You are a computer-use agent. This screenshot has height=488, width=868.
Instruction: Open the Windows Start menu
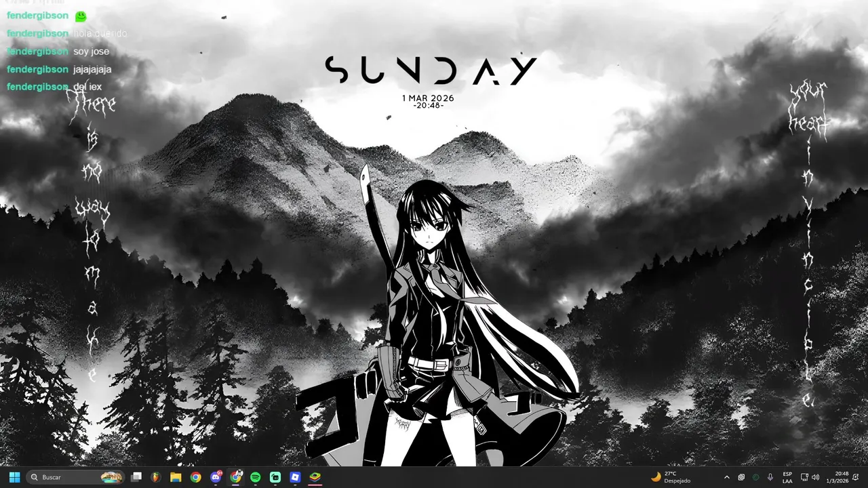14,477
